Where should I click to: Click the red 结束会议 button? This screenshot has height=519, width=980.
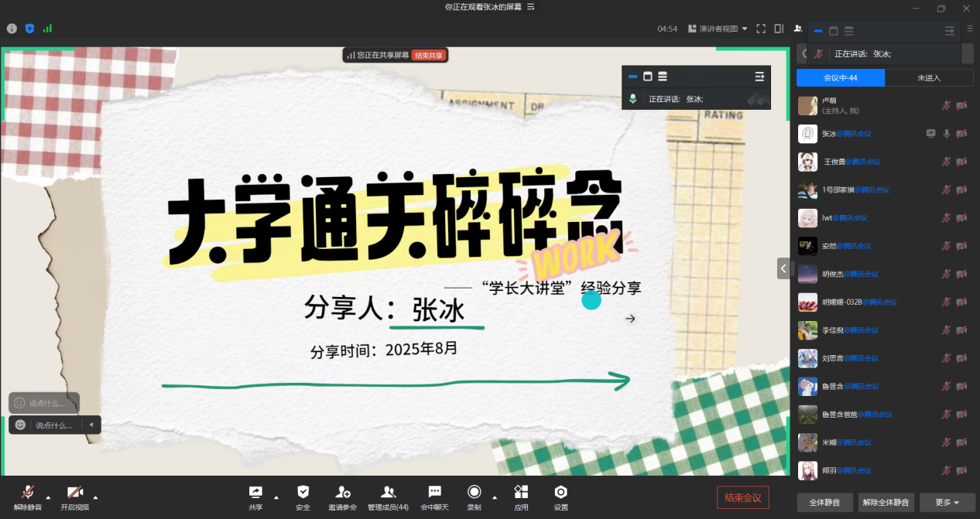click(743, 497)
